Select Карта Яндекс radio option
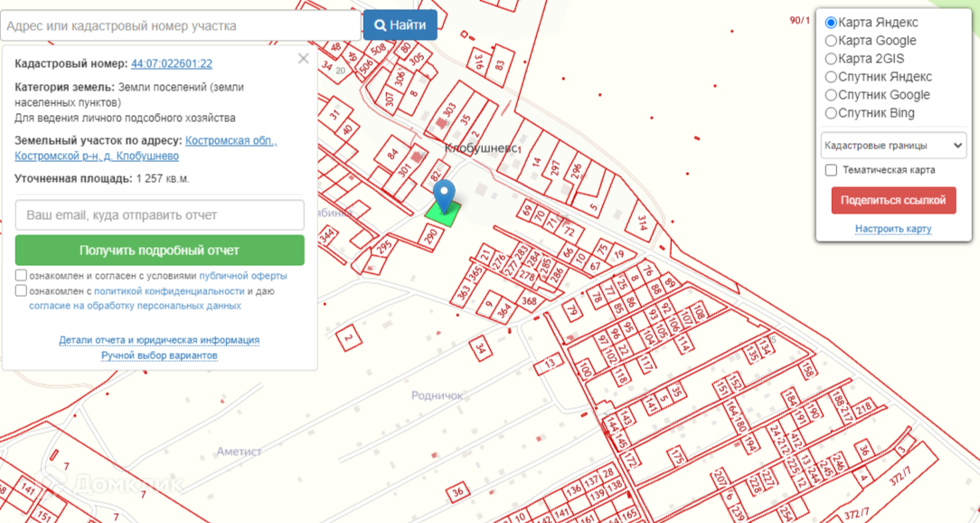The height and width of the screenshot is (523, 980). (831, 23)
